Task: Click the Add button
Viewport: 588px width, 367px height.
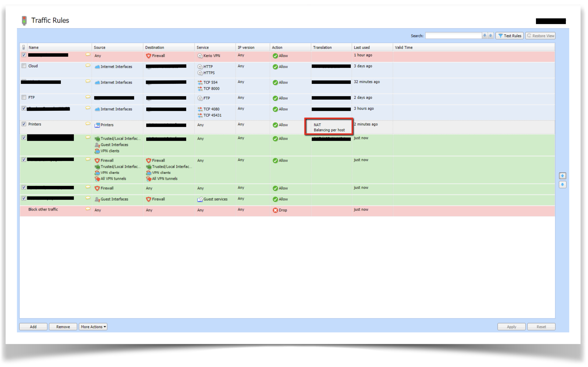Action: click(x=33, y=327)
